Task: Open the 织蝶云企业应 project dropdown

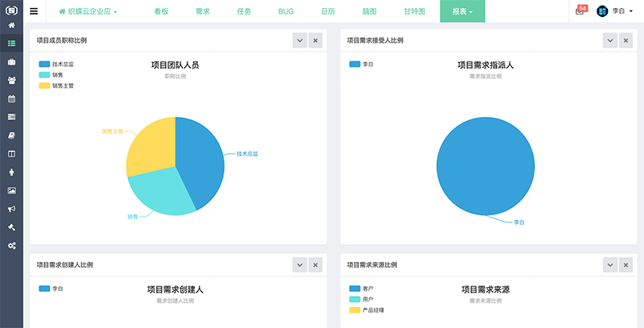Action: pyautogui.click(x=88, y=11)
